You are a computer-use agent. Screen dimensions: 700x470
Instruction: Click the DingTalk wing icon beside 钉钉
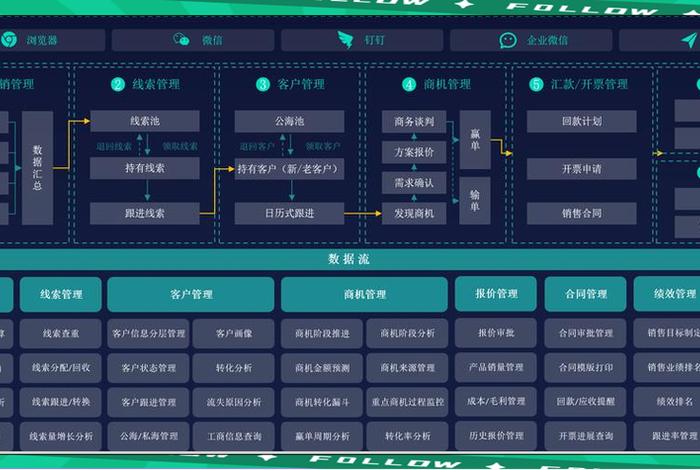point(345,40)
